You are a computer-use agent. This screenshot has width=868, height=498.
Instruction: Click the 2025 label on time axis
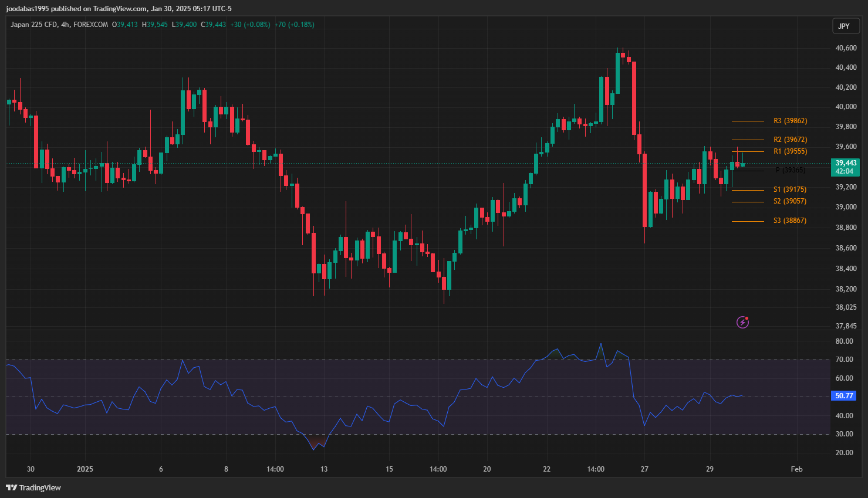(x=85, y=469)
